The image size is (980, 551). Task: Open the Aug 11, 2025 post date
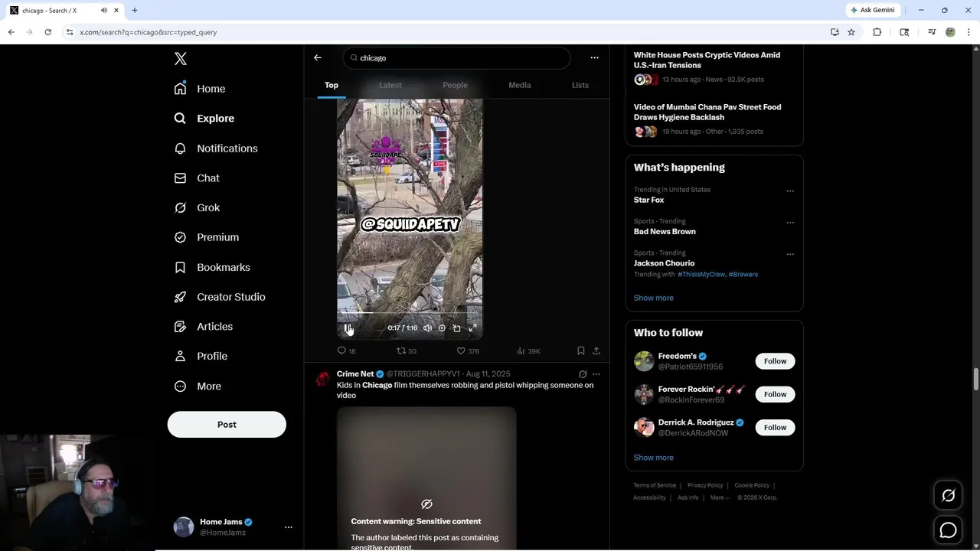point(488,374)
